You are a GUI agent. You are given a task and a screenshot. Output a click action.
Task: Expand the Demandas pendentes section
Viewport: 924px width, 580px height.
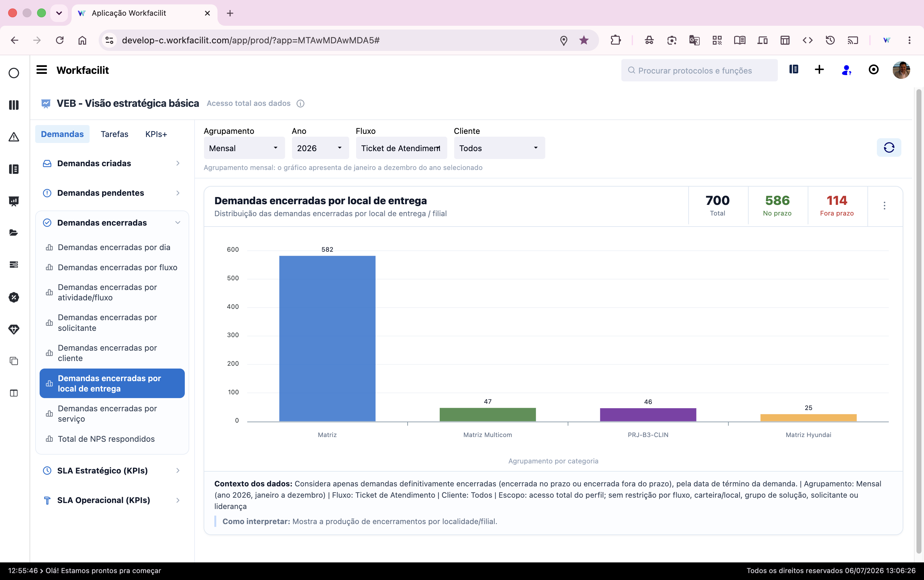pos(112,193)
